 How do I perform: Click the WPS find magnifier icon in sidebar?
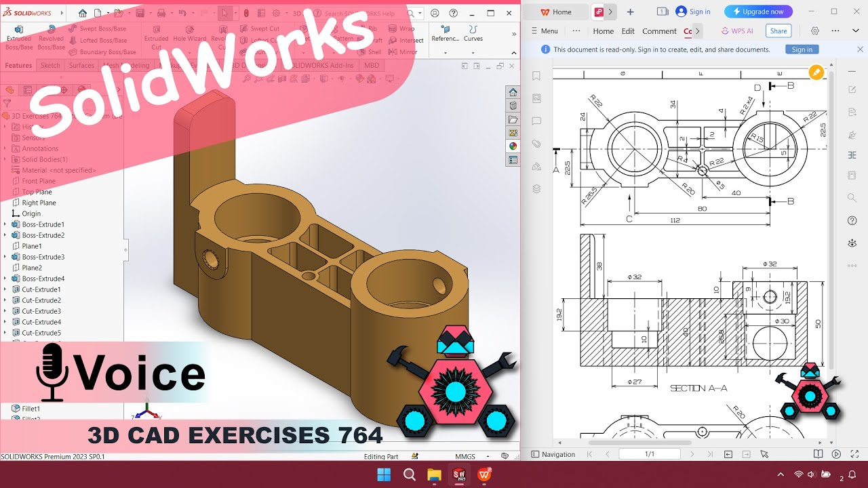pos(852,198)
